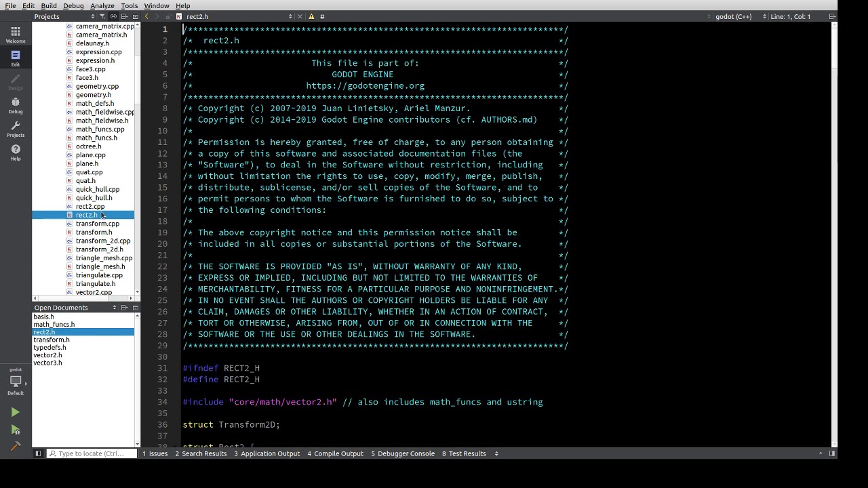Open the Help mode

tap(16, 152)
